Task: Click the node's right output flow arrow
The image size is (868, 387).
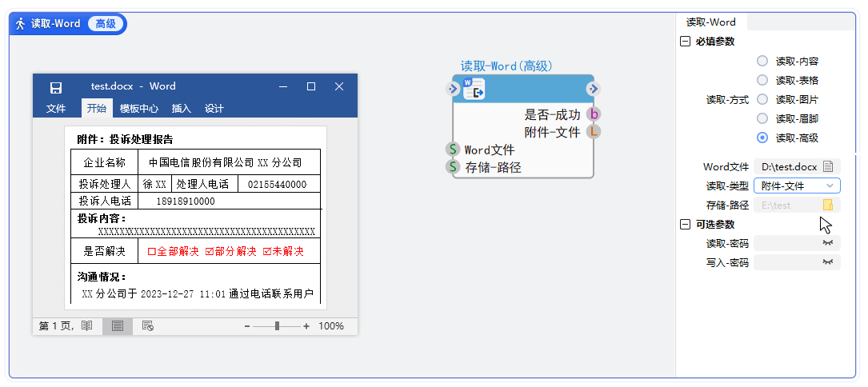Action: click(x=593, y=89)
